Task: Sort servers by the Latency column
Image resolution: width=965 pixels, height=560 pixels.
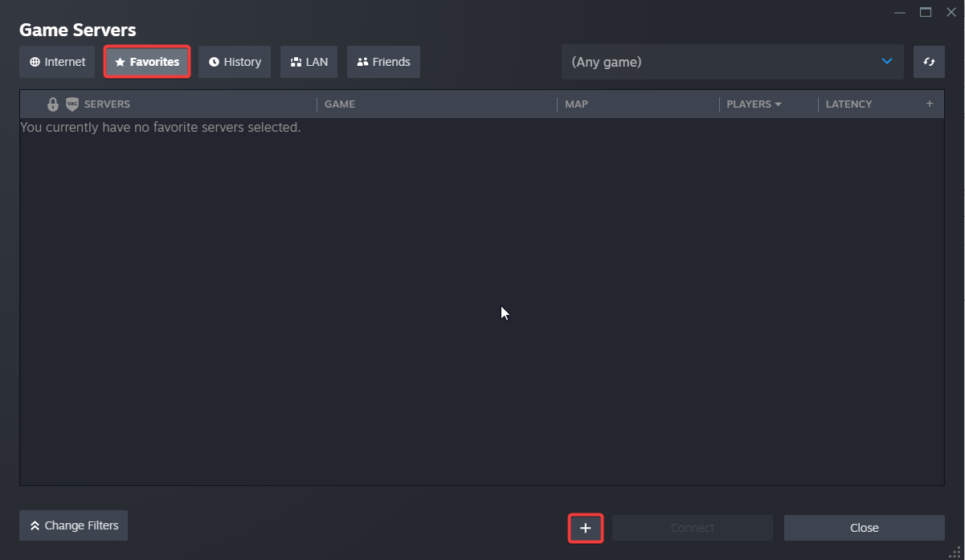Action: (848, 104)
